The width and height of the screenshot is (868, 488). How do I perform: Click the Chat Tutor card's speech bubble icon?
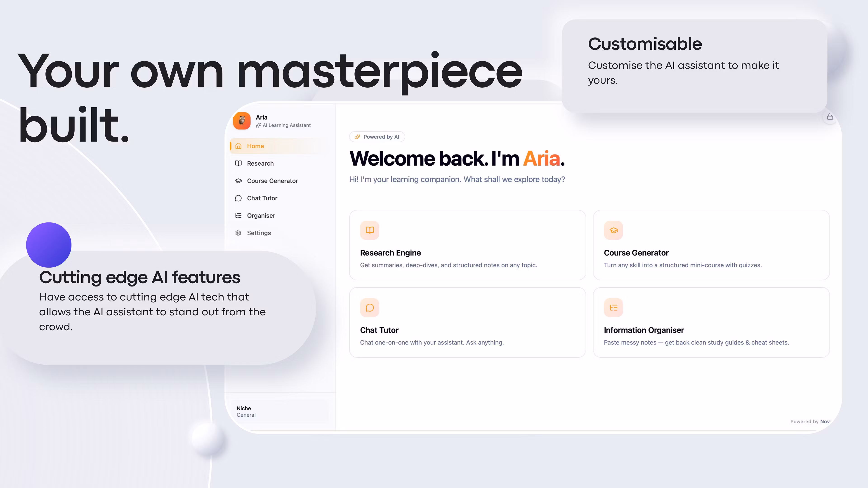370,308
